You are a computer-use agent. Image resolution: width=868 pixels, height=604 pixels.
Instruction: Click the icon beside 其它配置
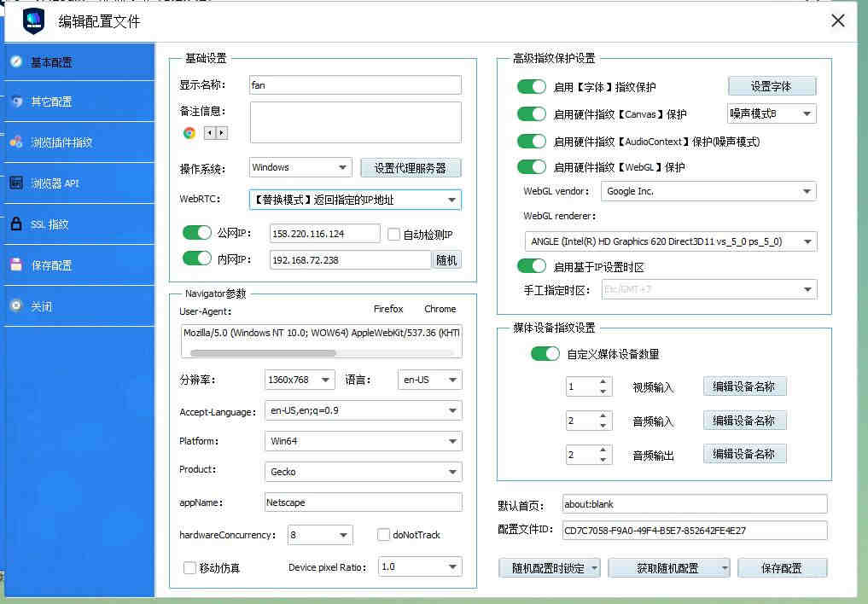(16, 102)
